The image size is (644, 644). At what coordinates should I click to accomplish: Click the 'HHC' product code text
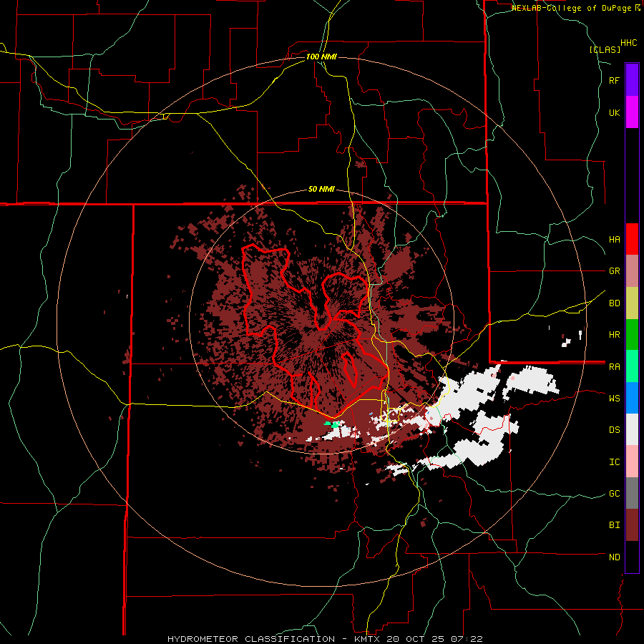pyautogui.click(x=628, y=43)
